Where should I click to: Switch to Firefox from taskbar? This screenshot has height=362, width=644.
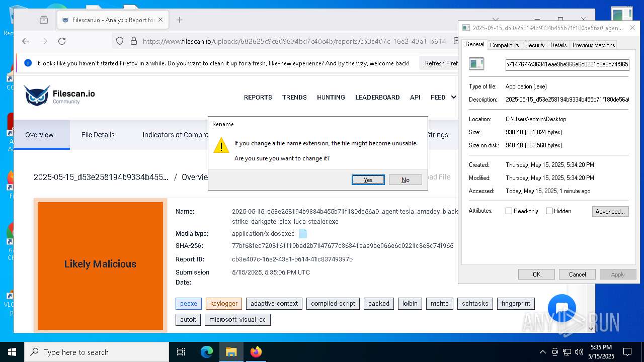(x=256, y=352)
